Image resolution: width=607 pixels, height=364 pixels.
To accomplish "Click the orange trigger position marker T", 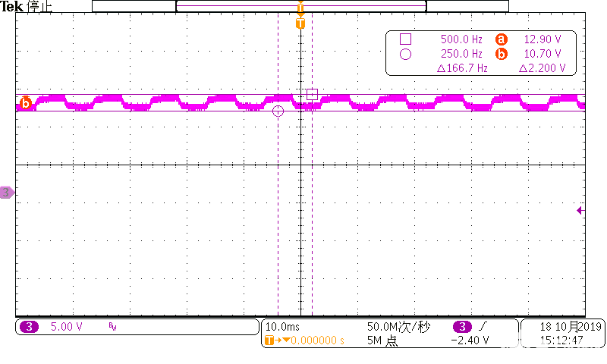I will pos(300,24).
